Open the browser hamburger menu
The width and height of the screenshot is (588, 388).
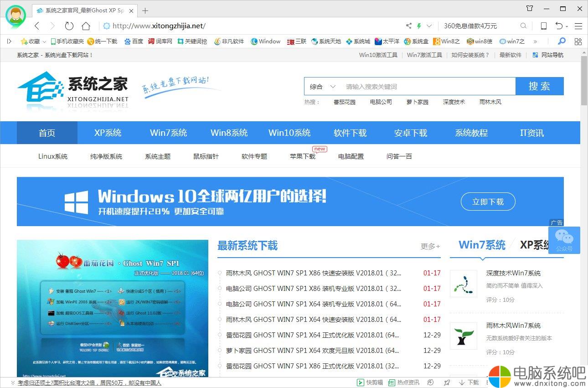pos(578,26)
